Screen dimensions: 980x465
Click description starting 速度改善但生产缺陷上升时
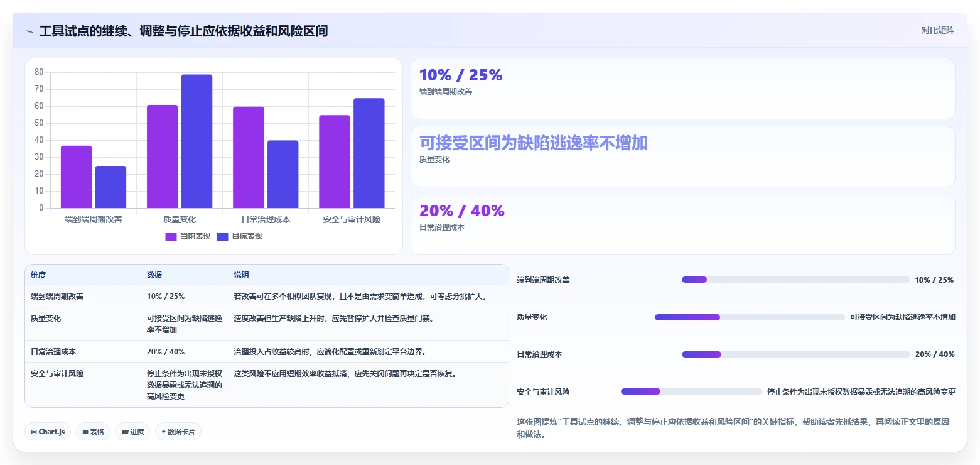pos(334,318)
